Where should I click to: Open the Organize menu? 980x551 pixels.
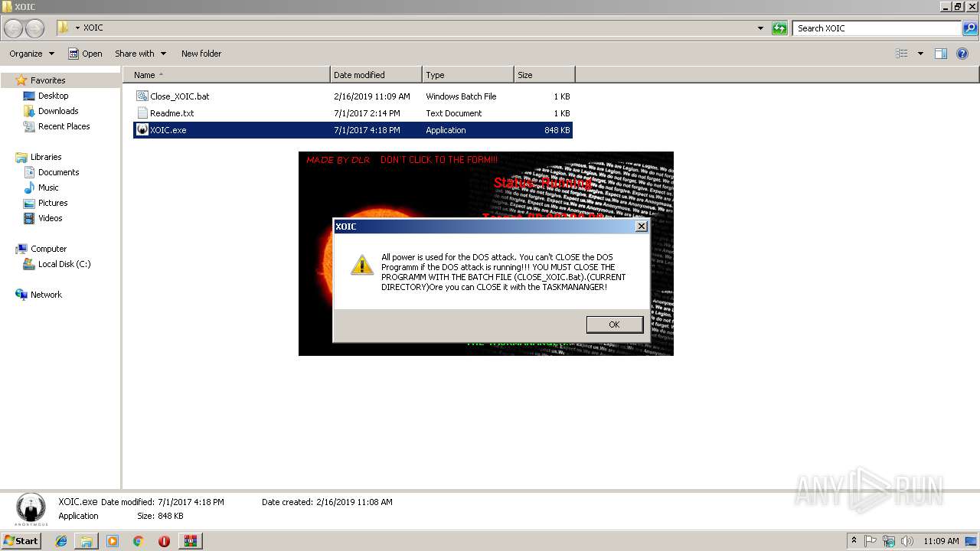(31, 54)
